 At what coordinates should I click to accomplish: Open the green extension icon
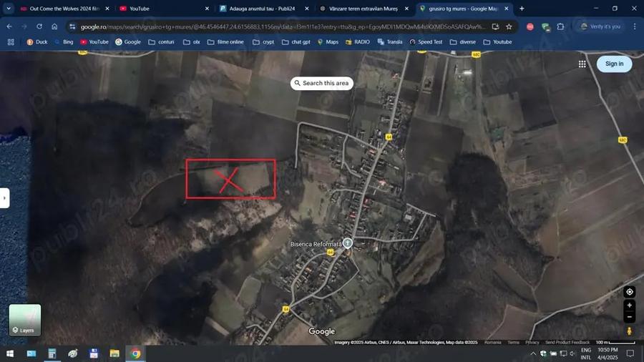click(x=545, y=26)
